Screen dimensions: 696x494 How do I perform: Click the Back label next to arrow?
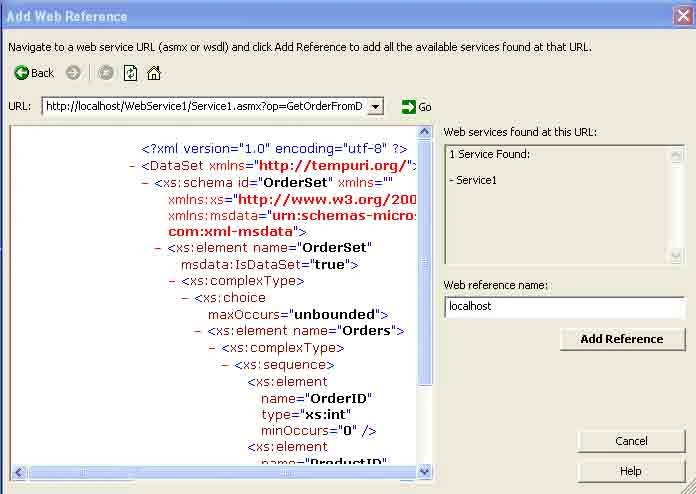(x=42, y=73)
